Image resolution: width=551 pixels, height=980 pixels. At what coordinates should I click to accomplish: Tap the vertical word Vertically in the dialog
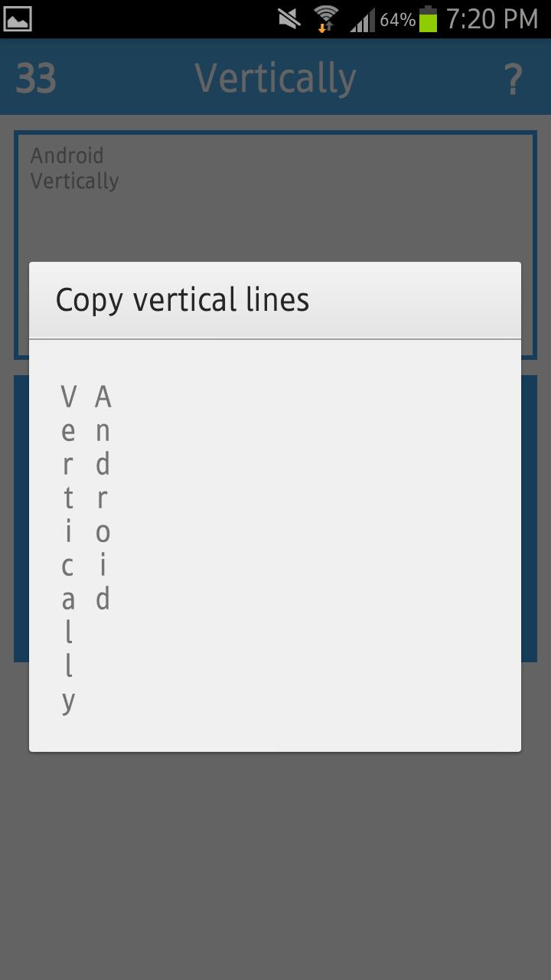tap(67, 547)
